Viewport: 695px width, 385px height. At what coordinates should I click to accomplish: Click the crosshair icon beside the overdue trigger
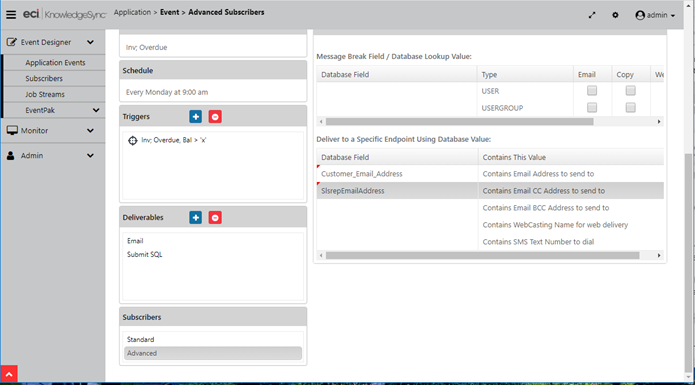point(132,140)
